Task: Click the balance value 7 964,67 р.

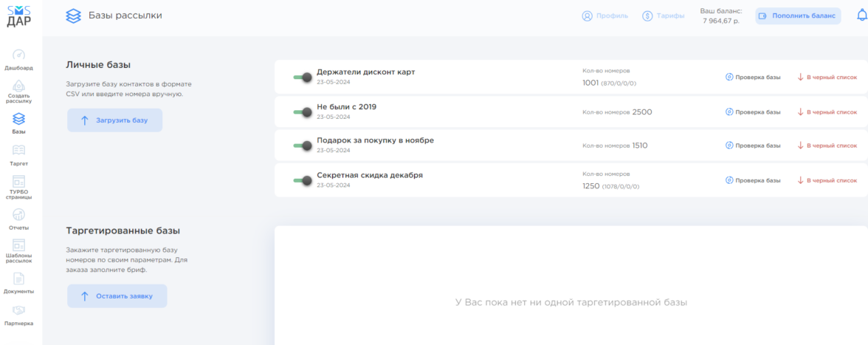Action: coord(720,21)
